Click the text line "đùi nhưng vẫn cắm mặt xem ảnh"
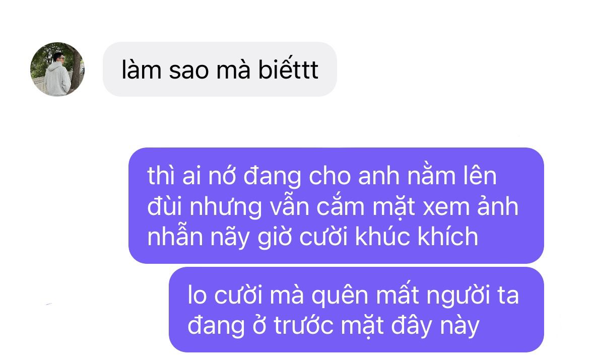The height and width of the screenshot is (364, 596). point(333,207)
